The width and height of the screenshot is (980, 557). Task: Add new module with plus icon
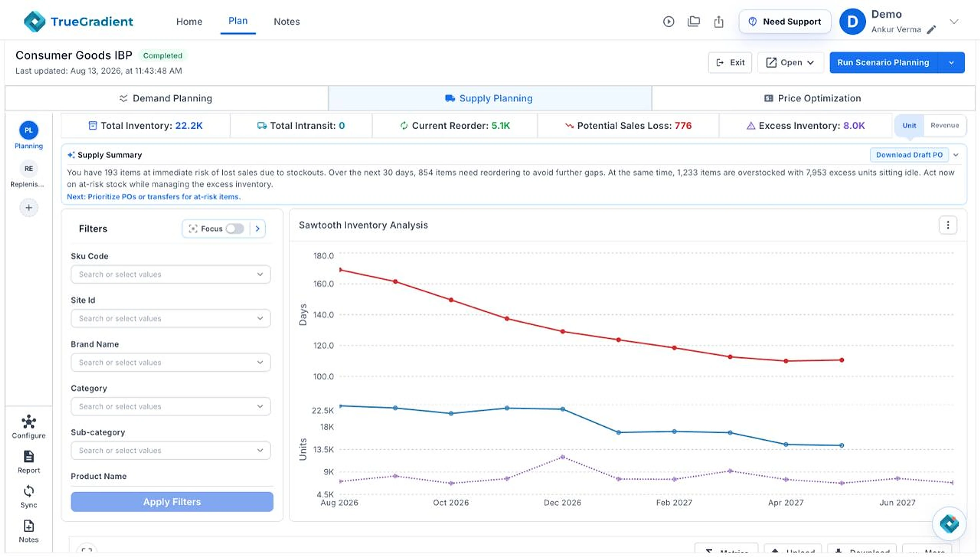tap(29, 208)
